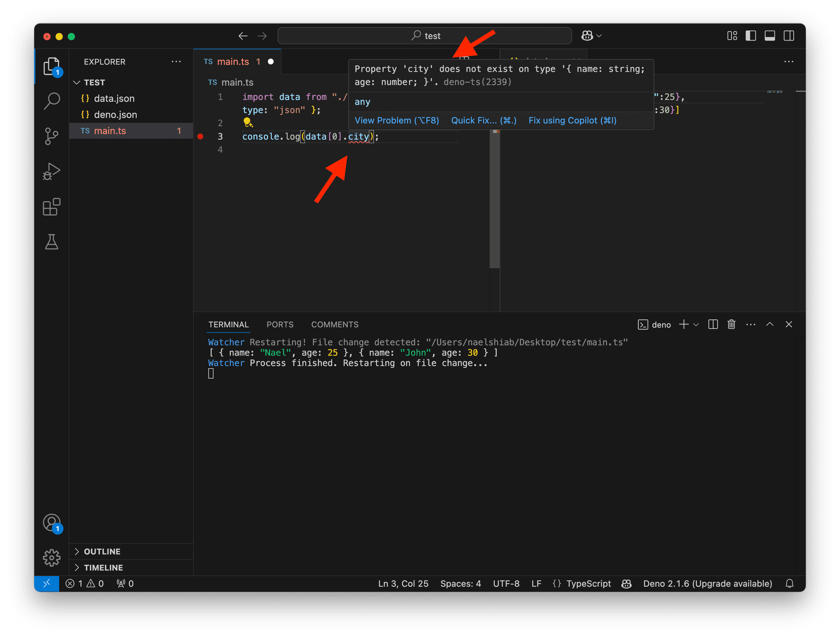Open errors and warnings status entry
This screenshot has width=840, height=637.
click(x=84, y=583)
